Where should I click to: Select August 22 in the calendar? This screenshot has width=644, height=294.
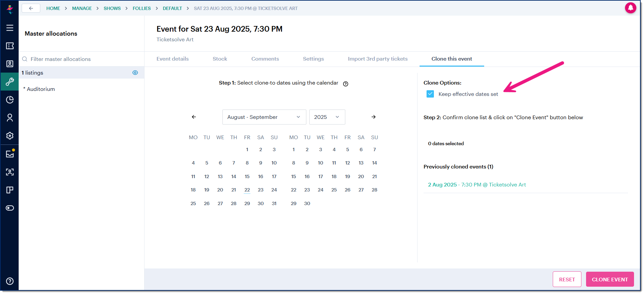click(x=247, y=190)
